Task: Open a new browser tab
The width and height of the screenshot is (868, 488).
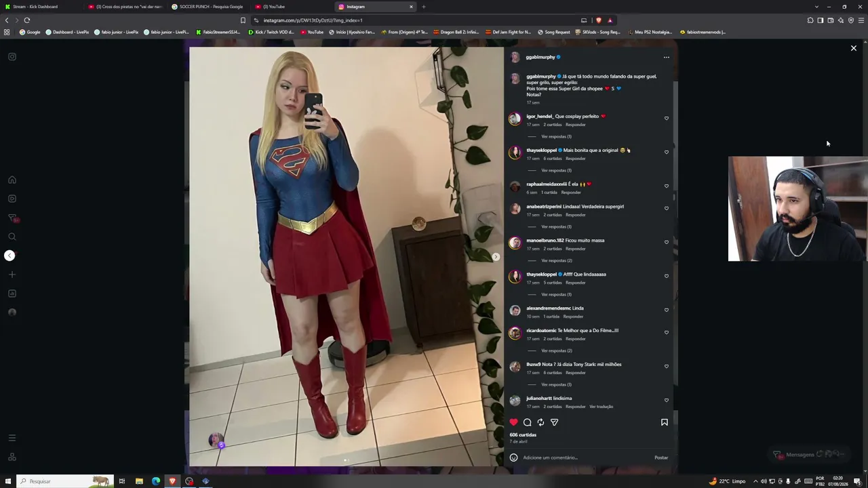Action: pyautogui.click(x=424, y=7)
